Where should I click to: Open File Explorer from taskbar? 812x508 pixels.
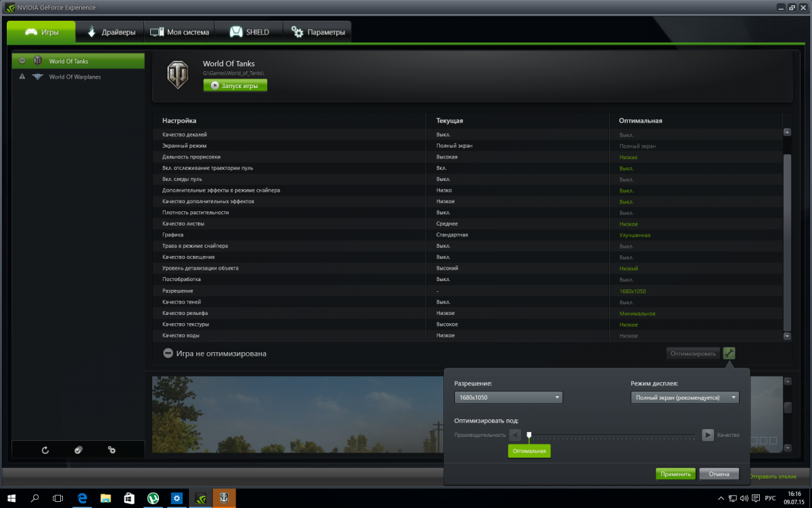[x=106, y=499]
